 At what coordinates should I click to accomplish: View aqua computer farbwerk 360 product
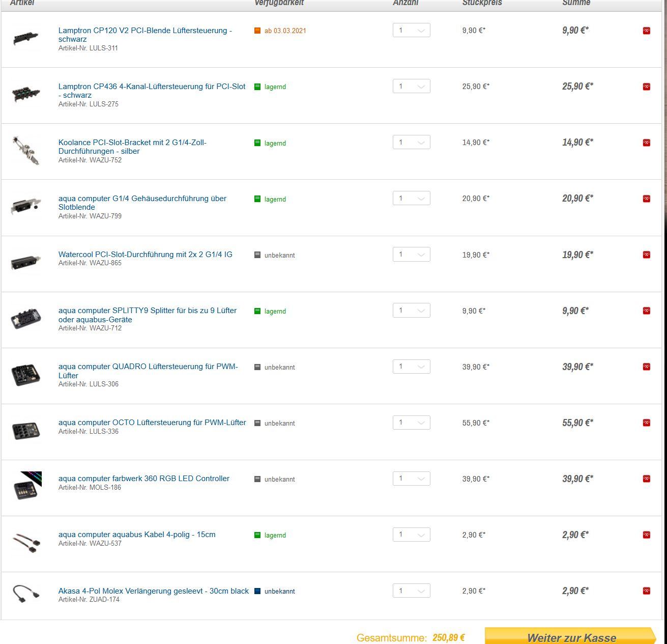[144, 478]
